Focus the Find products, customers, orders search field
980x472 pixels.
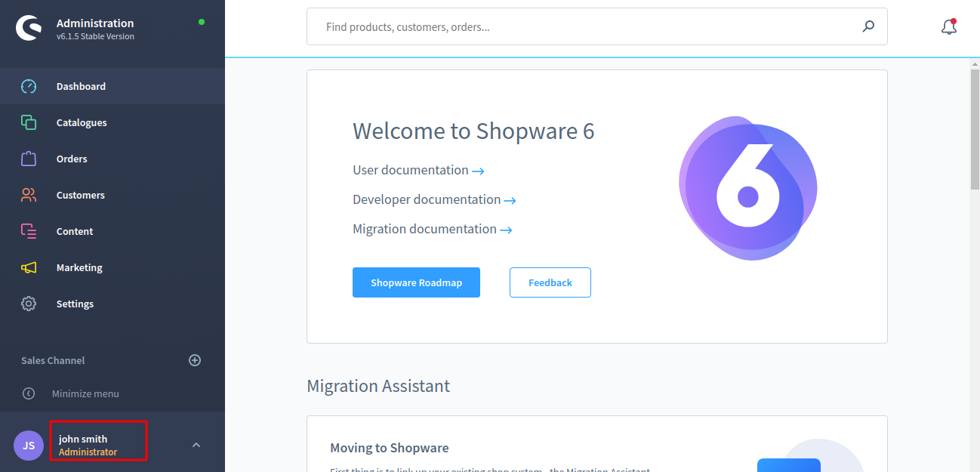596,26
